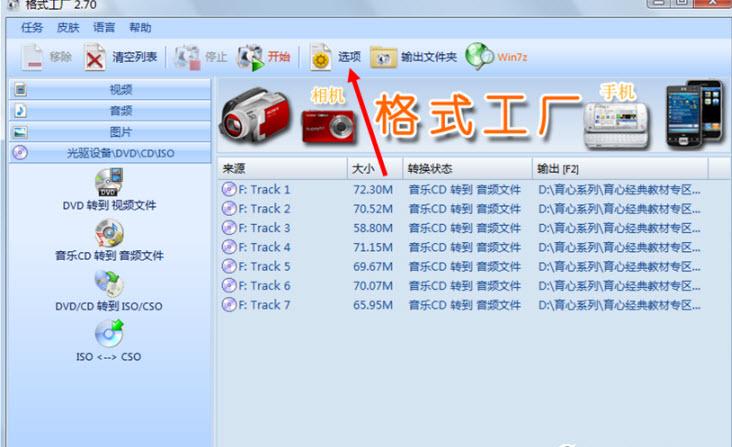
Task: Click output path of Track 4
Action: (x=619, y=247)
